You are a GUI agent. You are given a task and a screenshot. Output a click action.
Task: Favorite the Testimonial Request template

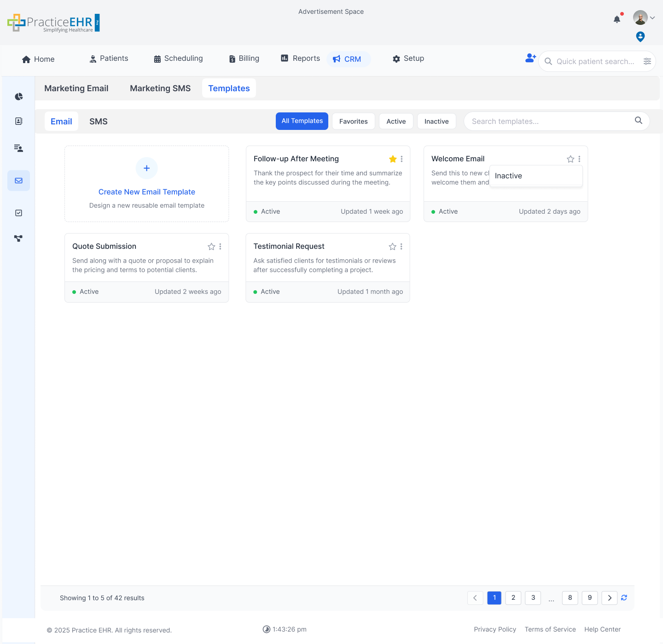pyautogui.click(x=393, y=246)
